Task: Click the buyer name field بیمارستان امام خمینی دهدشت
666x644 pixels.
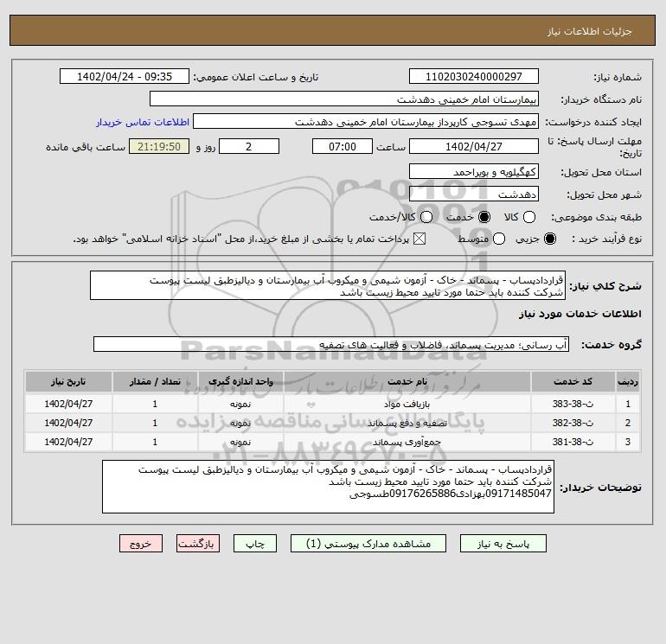Action: click(x=344, y=99)
